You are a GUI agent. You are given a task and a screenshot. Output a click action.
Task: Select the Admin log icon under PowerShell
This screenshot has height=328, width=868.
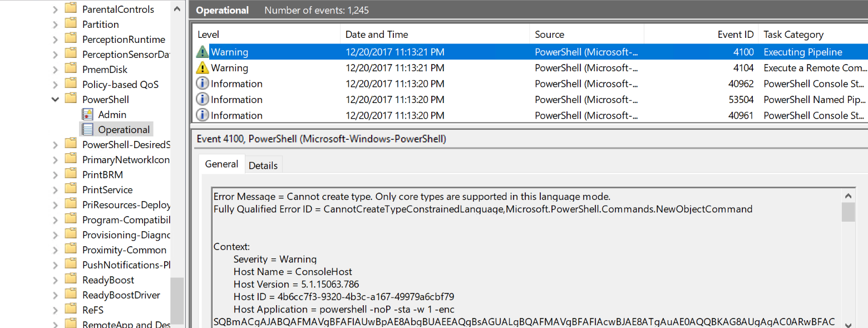tap(87, 115)
